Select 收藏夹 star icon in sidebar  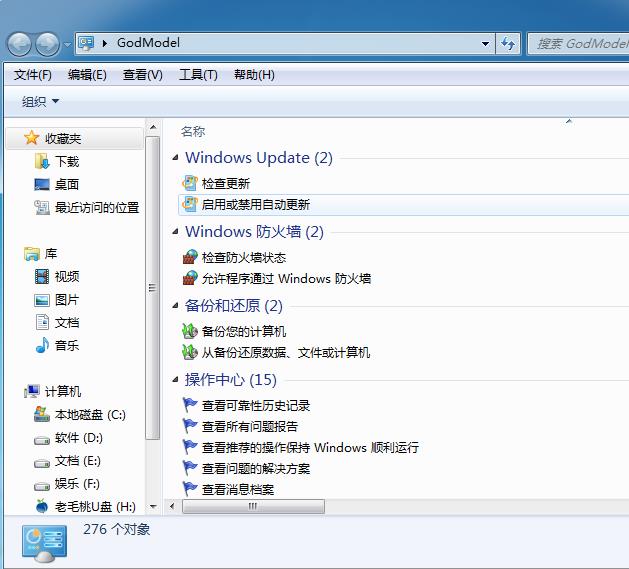(31, 138)
